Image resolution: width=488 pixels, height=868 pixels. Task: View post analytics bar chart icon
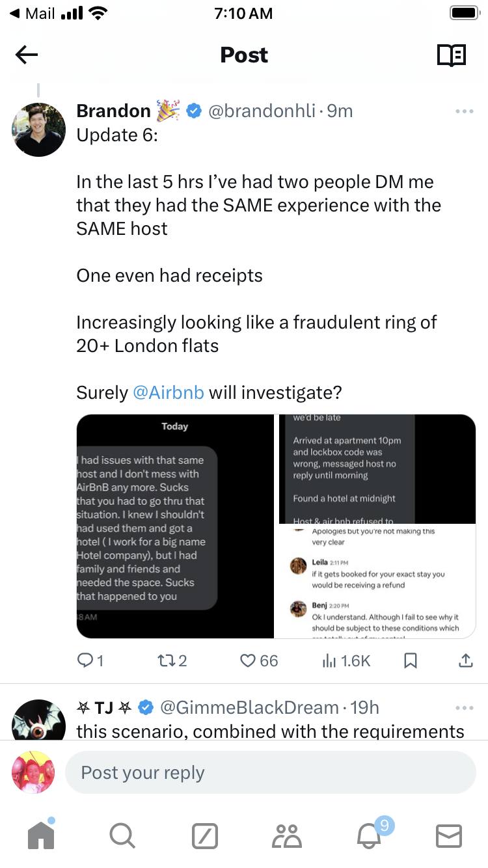point(329,660)
